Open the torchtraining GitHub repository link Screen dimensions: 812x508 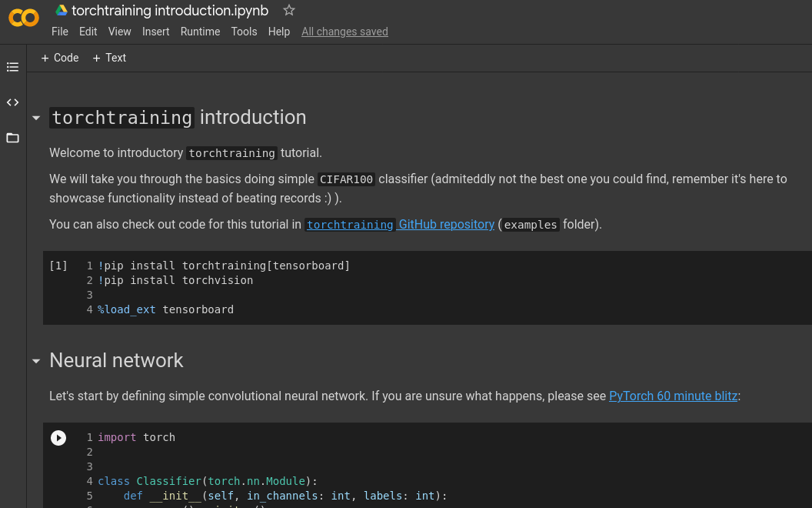point(400,225)
